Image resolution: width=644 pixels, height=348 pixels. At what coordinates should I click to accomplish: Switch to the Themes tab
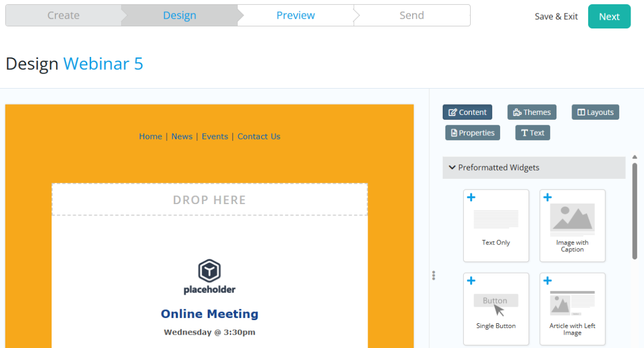pyautogui.click(x=532, y=112)
